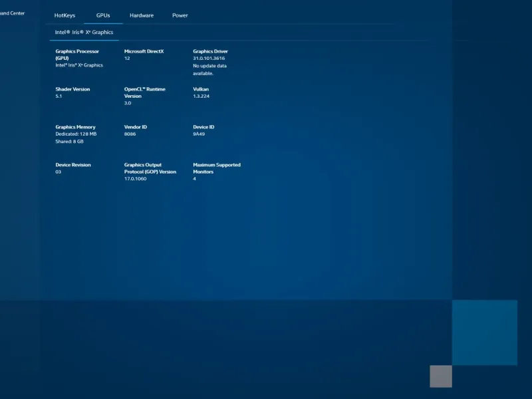Click the Shader Version heading
This screenshot has width=532, height=399.
[x=72, y=89]
